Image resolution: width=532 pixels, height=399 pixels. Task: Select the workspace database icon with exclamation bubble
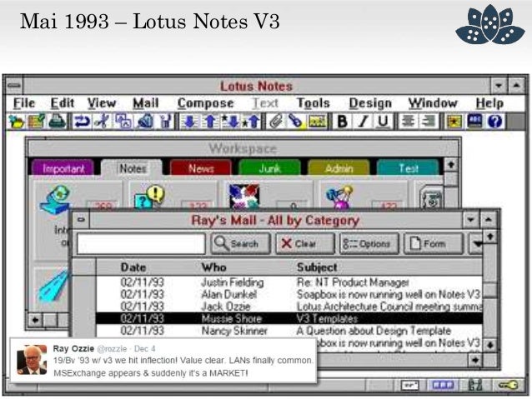(149, 197)
